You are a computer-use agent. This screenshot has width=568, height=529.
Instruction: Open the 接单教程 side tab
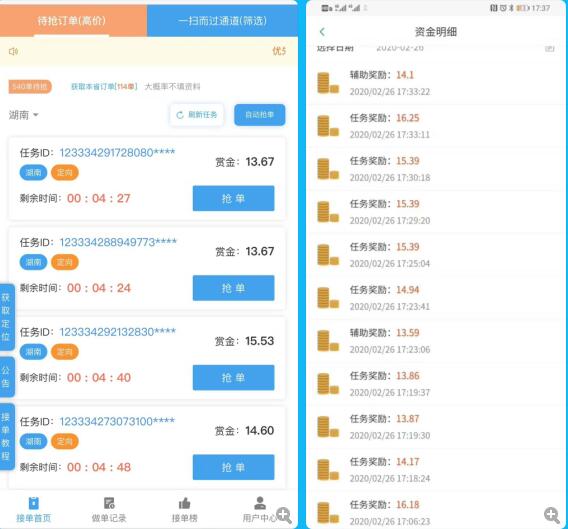click(x=6, y=436)
